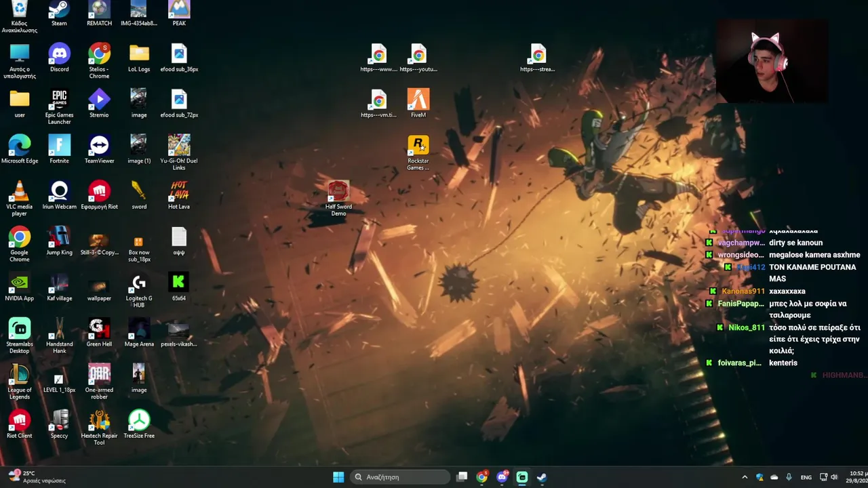This screenshot has height=488, width=868.
Task: Launch Logitech G HUB
Action: click(139, 290)
